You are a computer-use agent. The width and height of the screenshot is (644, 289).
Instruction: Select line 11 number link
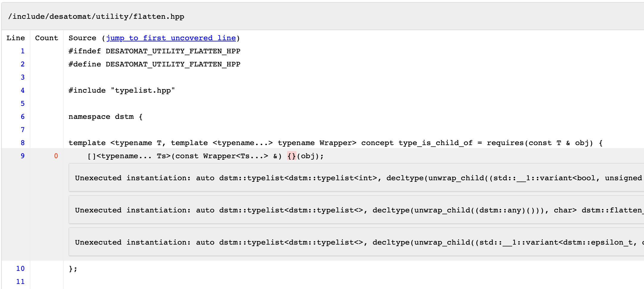pos(20,282)
